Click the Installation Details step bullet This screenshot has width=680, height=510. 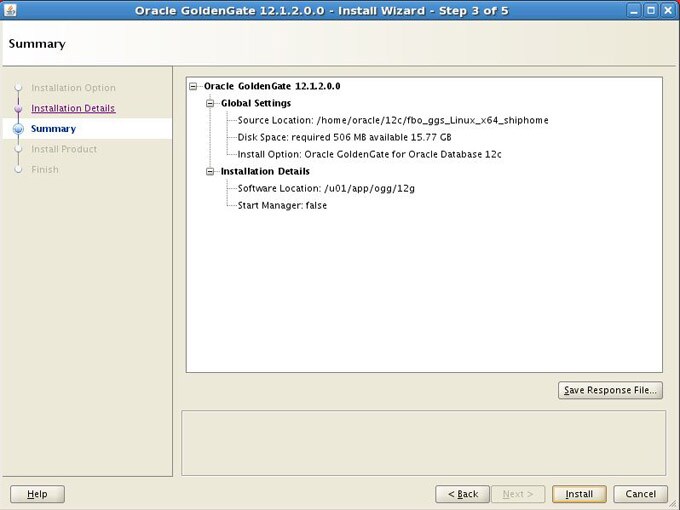tap(18, 108)
